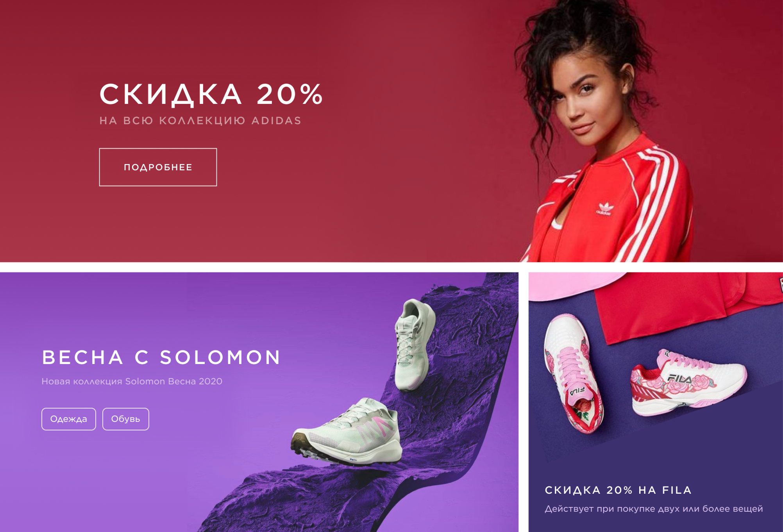Click the ПОДРОБНЕЕ button
The width and height of the screenshot is (783, 532).
point(158,167)
